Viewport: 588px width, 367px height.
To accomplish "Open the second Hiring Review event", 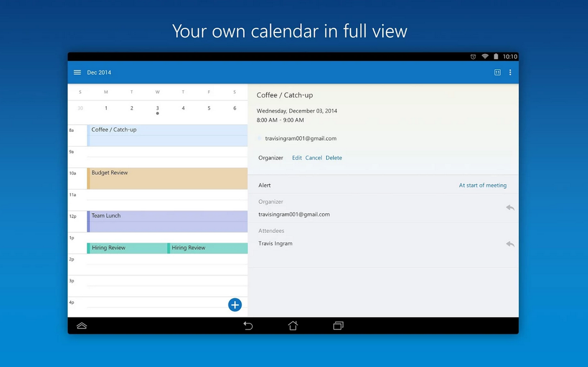I will click(x=207, y=248).
